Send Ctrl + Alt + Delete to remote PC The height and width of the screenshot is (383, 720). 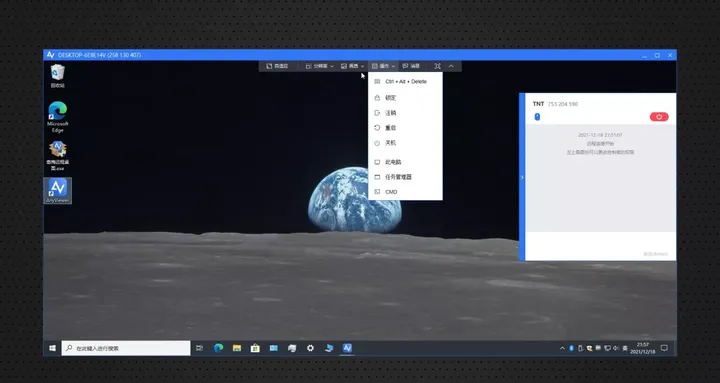(405, 82)
